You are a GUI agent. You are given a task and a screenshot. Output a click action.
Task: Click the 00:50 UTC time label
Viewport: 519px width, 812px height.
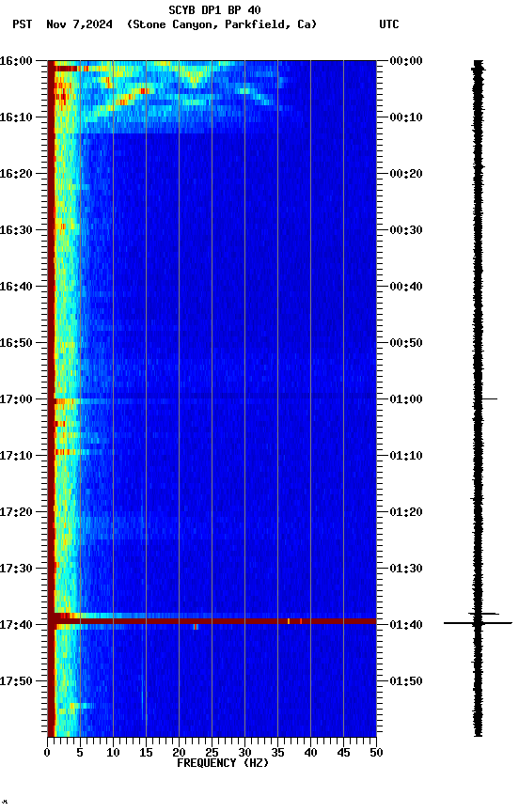[x=406, y=343]
